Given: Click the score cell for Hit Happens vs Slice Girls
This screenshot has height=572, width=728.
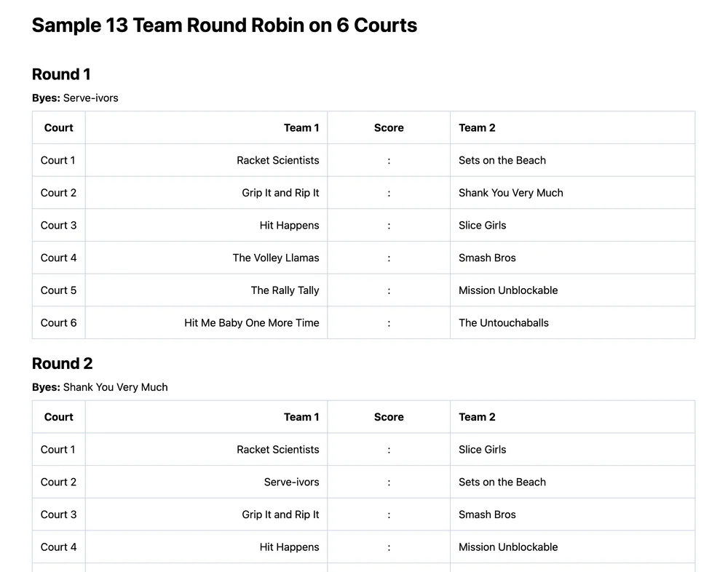Looking at the screenshot, I should coord(389,226).
